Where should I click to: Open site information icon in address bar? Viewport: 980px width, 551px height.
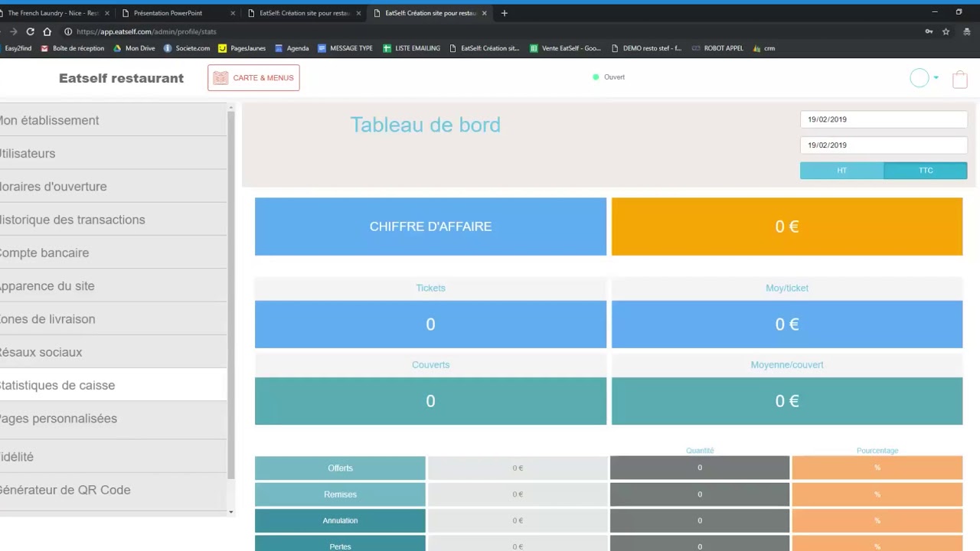click(x=68, y=31)
